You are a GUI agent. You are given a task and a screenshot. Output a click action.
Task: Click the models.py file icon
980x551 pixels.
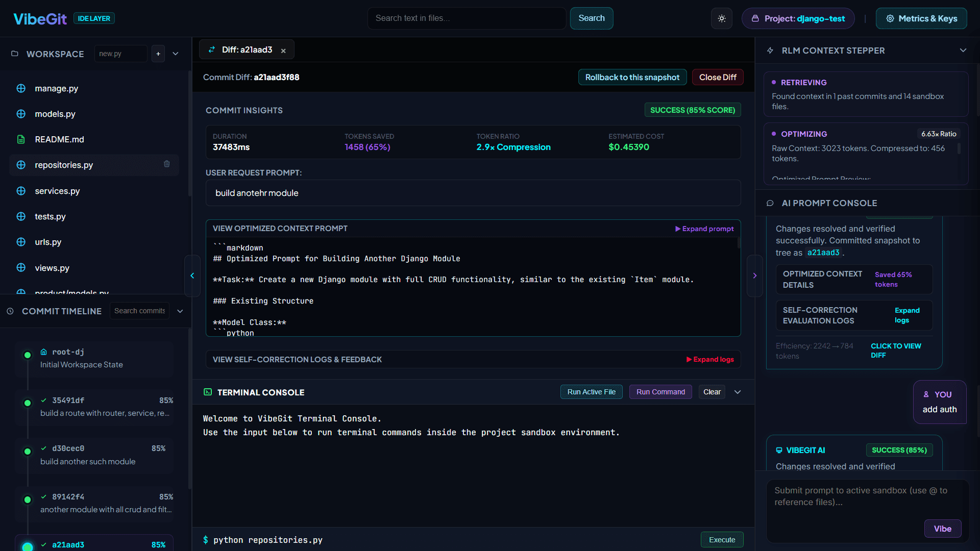tap(21, 114)
